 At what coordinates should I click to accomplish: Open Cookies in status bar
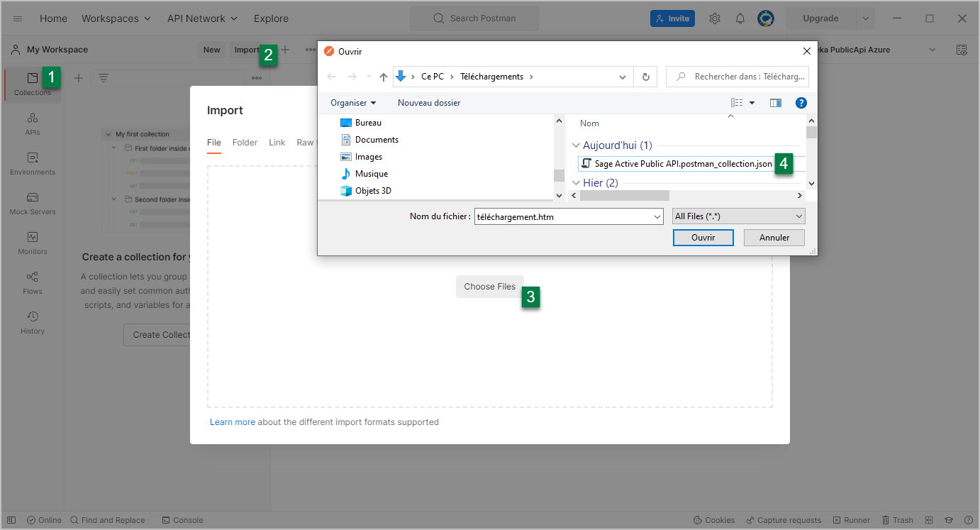pos(714,520)
